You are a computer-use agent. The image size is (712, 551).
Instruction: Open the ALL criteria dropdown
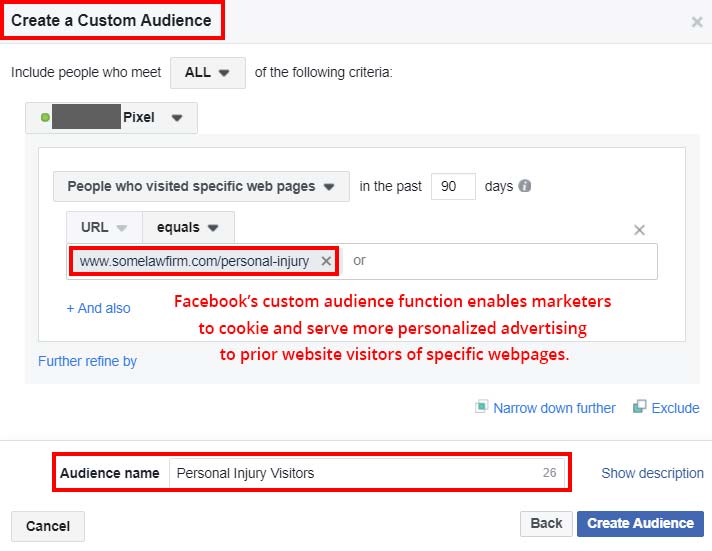click(x=208, y=73)
